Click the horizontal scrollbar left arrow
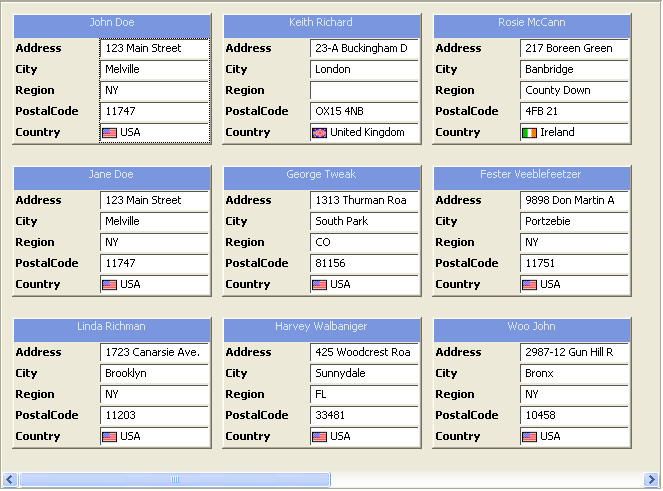Viewport: 663px width, 491px height. [x=10, y=480]
